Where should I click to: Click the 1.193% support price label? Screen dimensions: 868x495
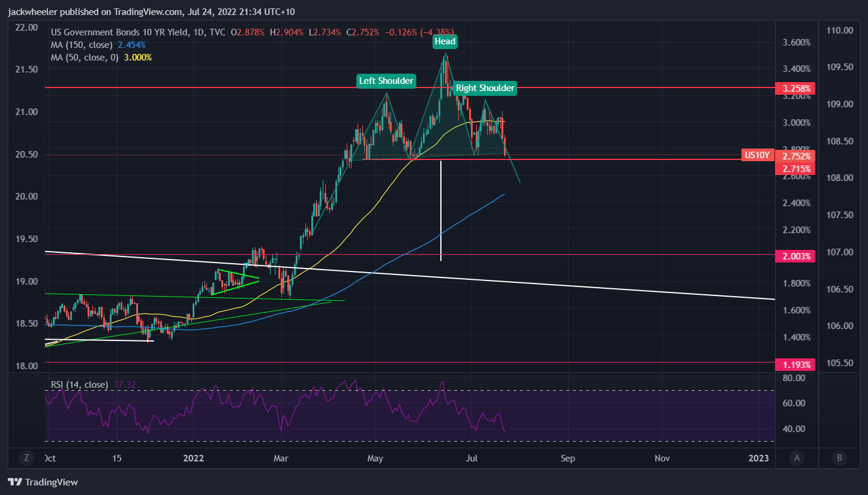(795, 364)
